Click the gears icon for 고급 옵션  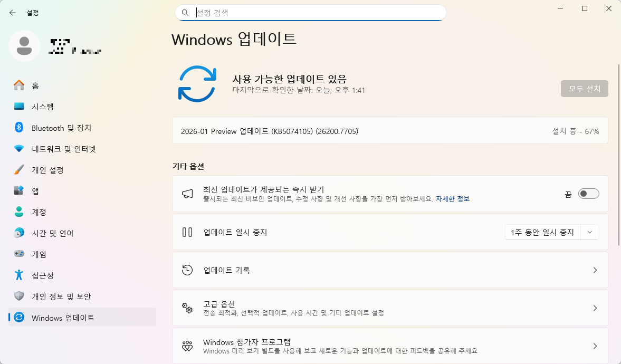click(x=187, y=308)
